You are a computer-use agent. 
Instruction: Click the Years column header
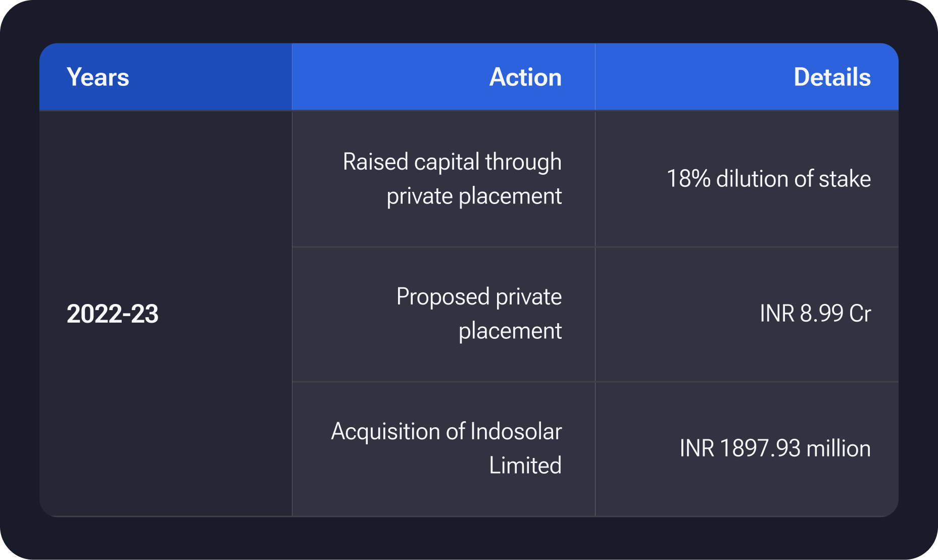pos(98,77)
